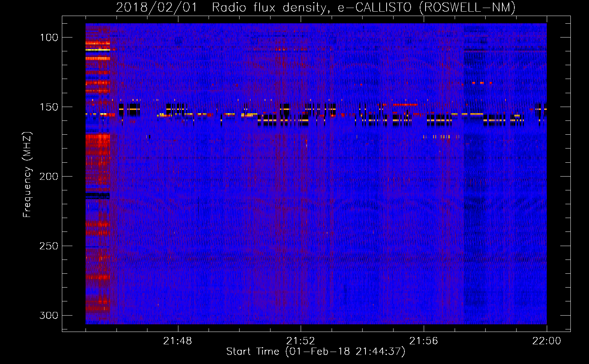Viewport: 589px width, 364px height.
Task: Select the 300 frequency tick label
Action: coord(49,315)
